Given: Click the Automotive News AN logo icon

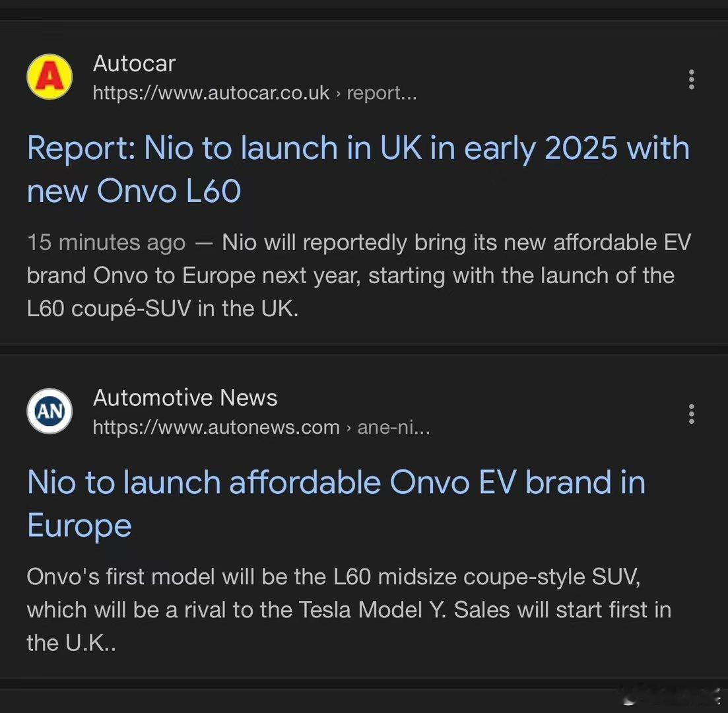Looking at the screenshot, I should click(49, 411).
